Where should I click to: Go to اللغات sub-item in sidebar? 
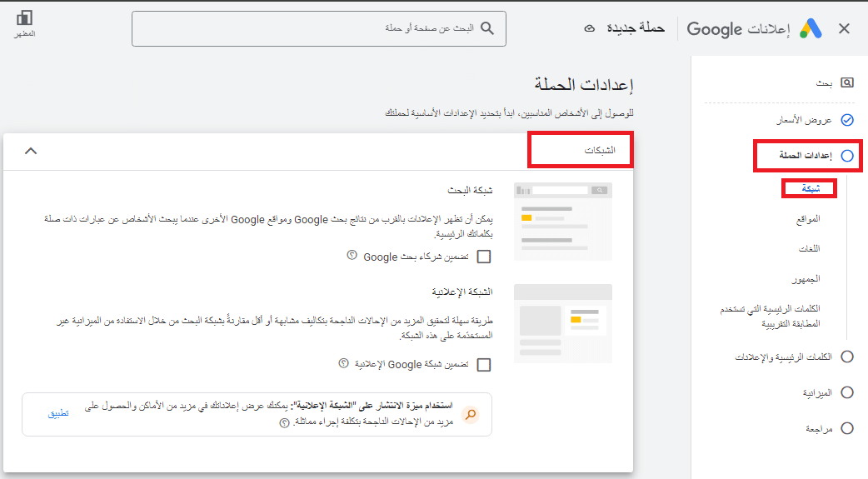tap(809, 248)
